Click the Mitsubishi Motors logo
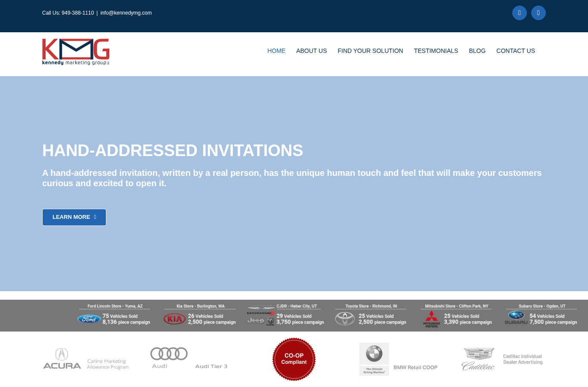This screenshot has width=588, height=387. coord(431,319)
